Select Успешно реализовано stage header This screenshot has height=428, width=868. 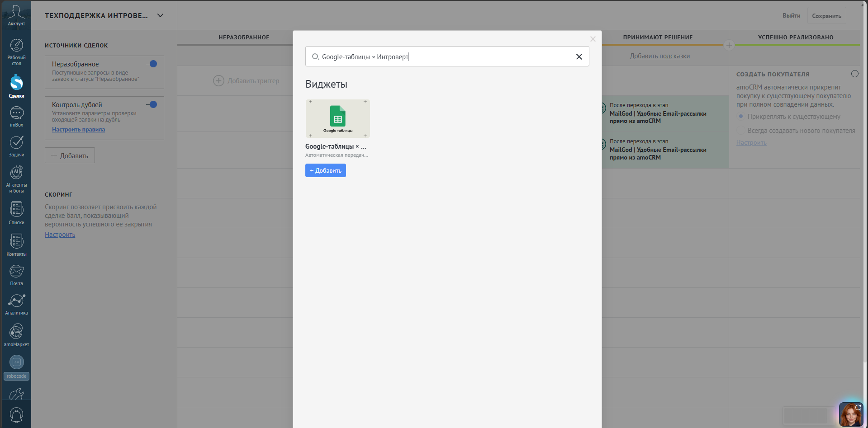(x=796, y=38)
